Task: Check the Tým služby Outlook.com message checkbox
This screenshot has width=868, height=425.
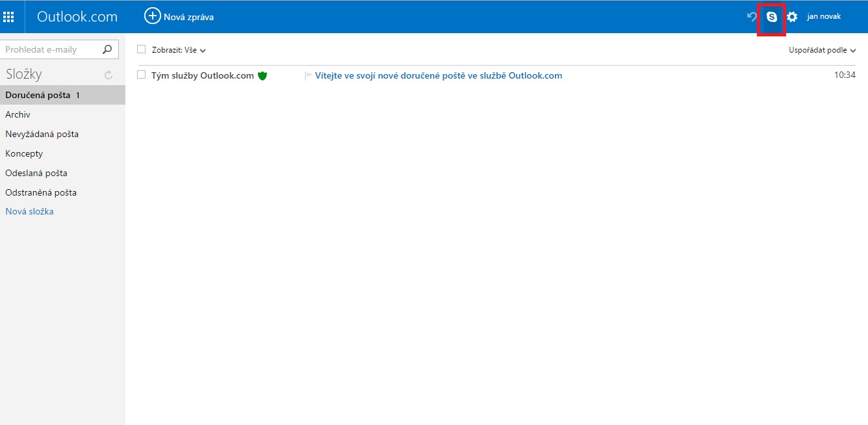Action: [142, 75]
